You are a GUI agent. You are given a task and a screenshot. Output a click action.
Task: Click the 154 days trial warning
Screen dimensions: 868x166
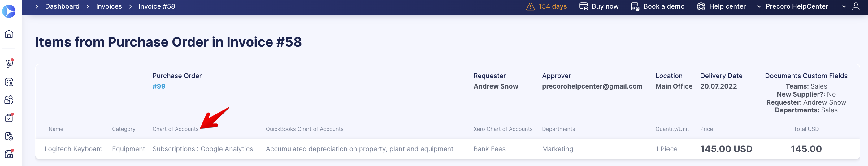(546, 6)
